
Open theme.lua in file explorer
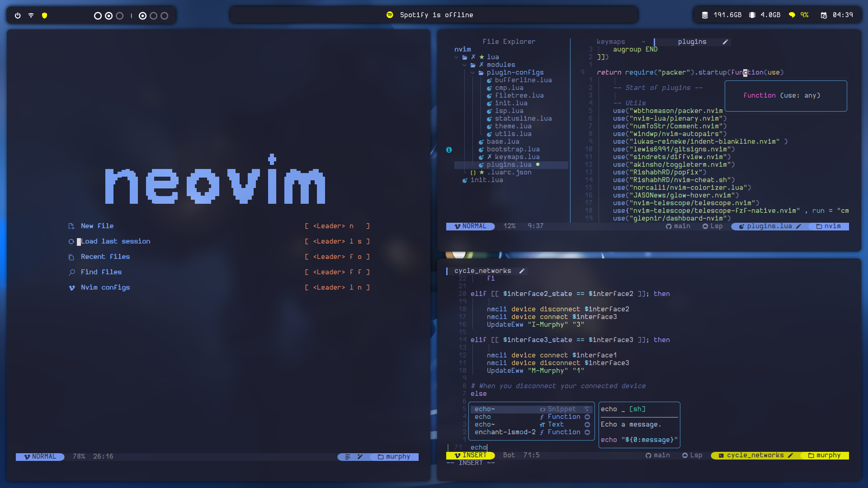(x=513, y=126)
